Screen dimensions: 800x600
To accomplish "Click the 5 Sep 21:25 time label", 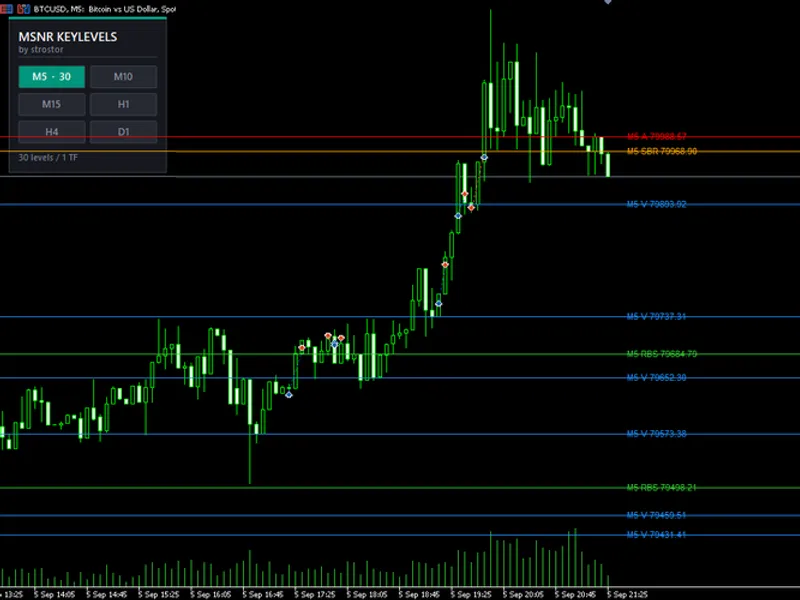I will point(627,594).
